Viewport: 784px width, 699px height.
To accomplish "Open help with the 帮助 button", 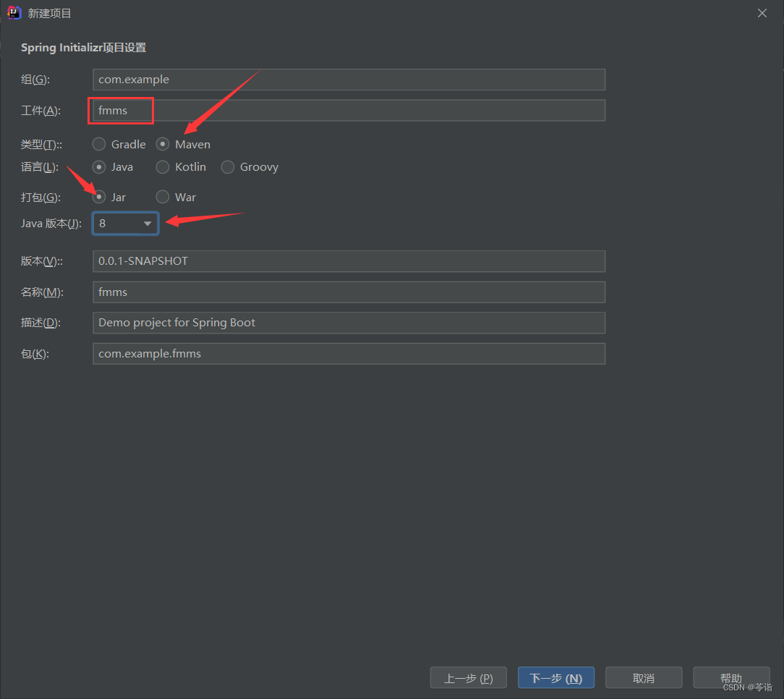I will pyautogui.click(x=731, y=678).
